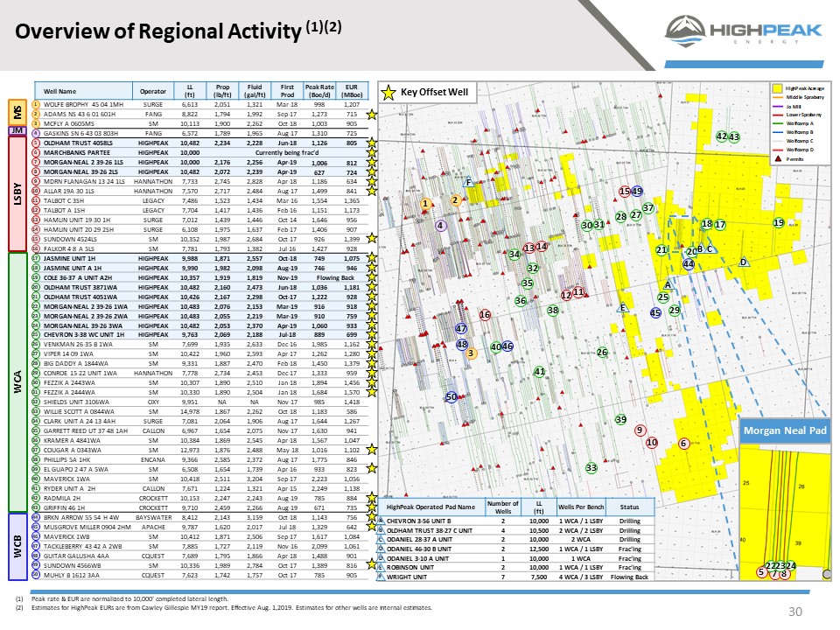Image resolution: width=840 pixels, height=630 pixels.
Task: Click the star beside the SUNDOWN 4524LS row
Action: coord(371,239)
